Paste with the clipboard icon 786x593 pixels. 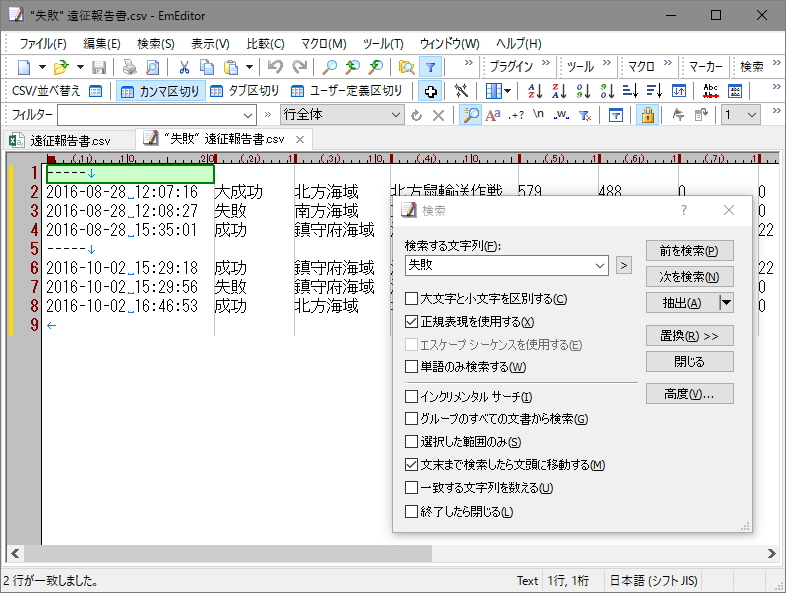[231, 67]
